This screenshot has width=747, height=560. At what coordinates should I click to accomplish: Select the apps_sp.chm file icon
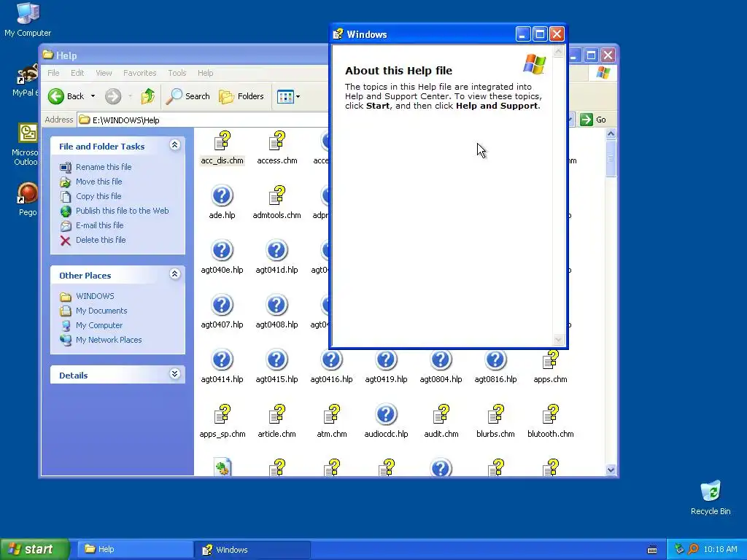(222, 414)
